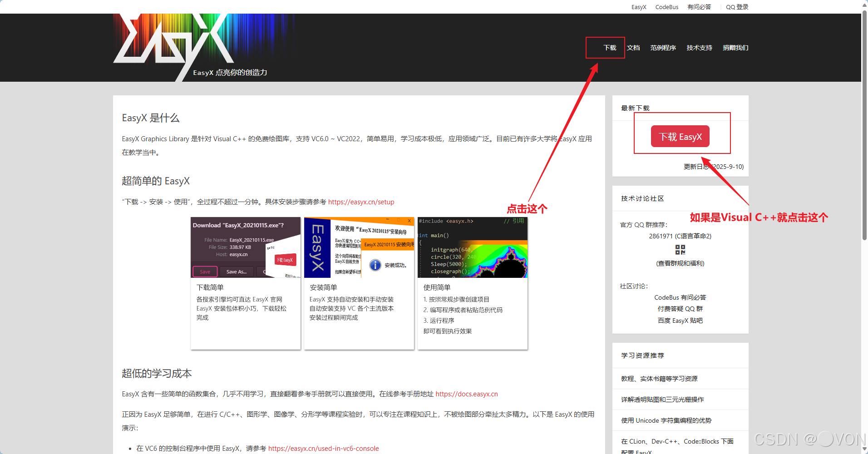Select 捐赠我们 in the navigation bar
The height and width of the screenshot is (454, 868).
[x=735, y=48]
